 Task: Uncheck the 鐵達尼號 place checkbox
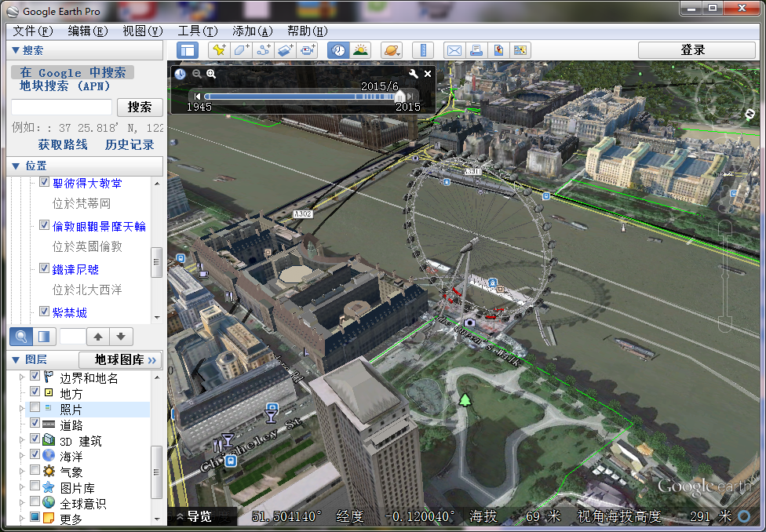(x=44, y=268)
